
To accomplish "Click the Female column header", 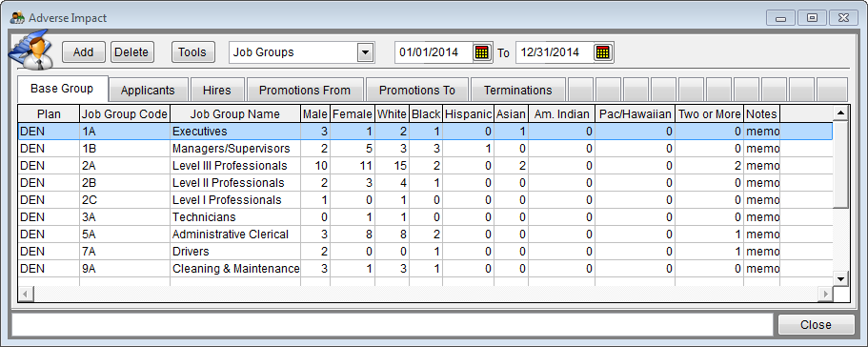I will coord(353,114).
